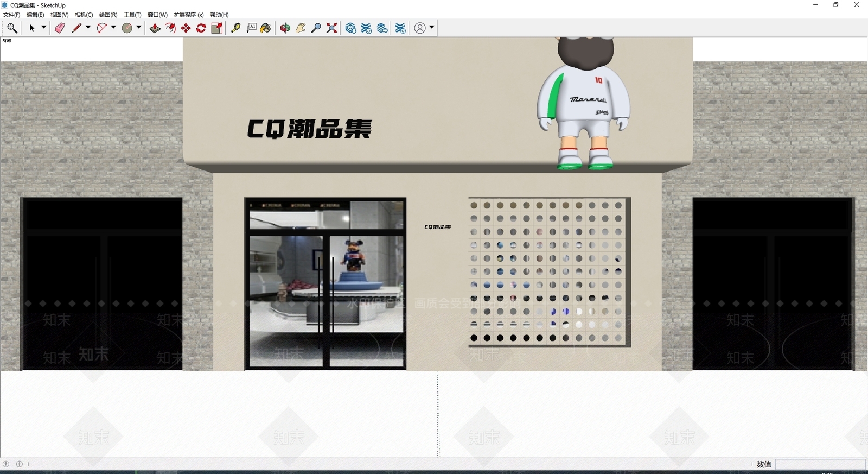Click the Zoom Extents tool
868x474 pixels.
tap(331, 28)
